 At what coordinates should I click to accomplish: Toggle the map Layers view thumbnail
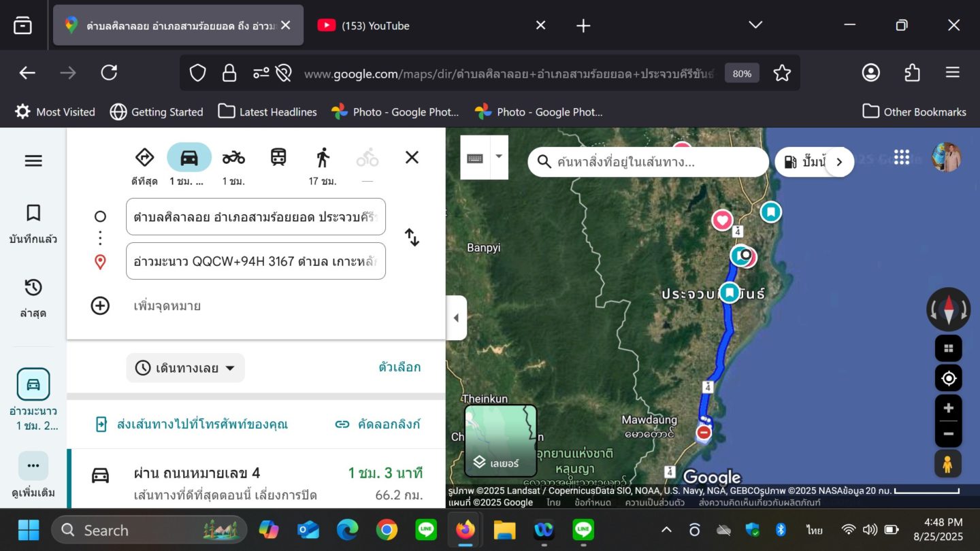tap(500, 440)
